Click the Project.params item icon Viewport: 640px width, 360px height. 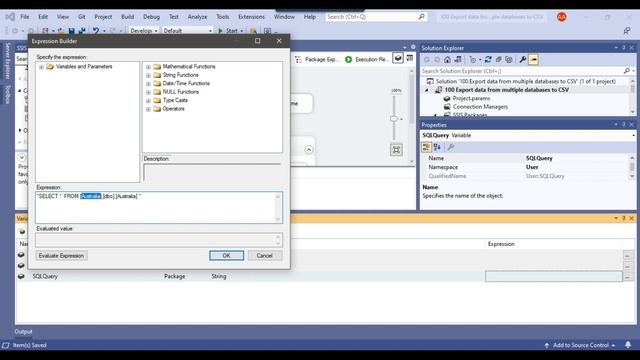[x=447, y=98]
